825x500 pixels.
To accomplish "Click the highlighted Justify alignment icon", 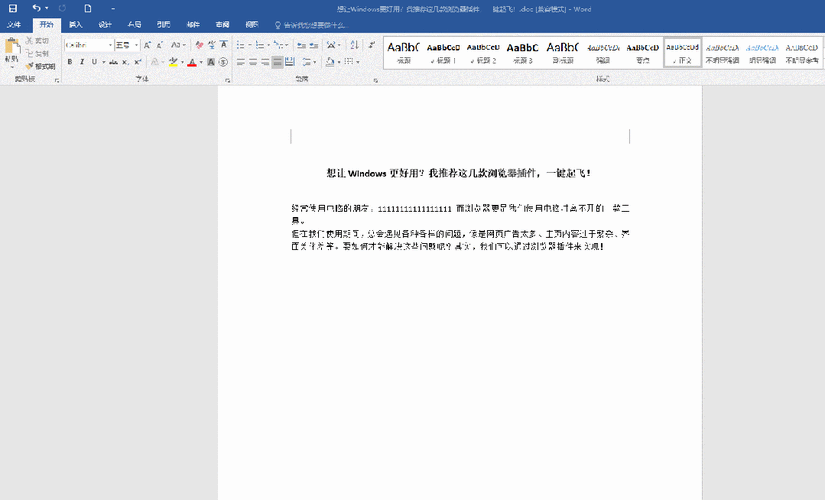I will pos(277,62).
